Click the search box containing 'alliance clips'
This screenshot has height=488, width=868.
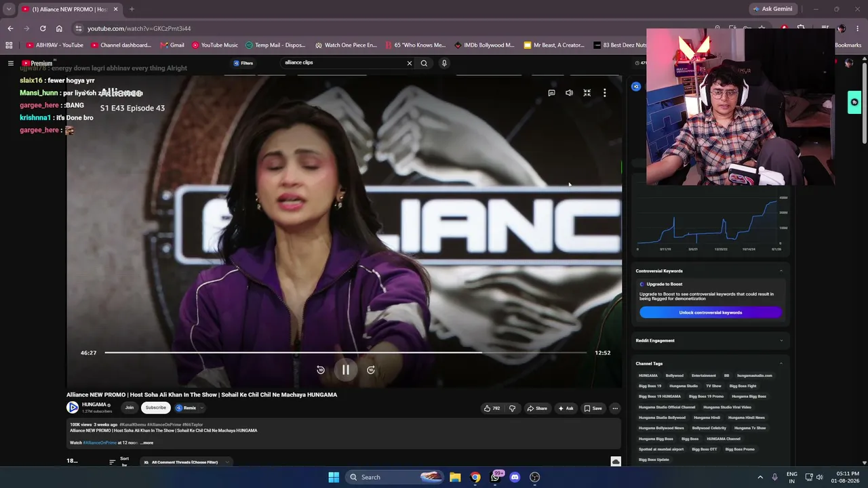click(x=342, y=62)
